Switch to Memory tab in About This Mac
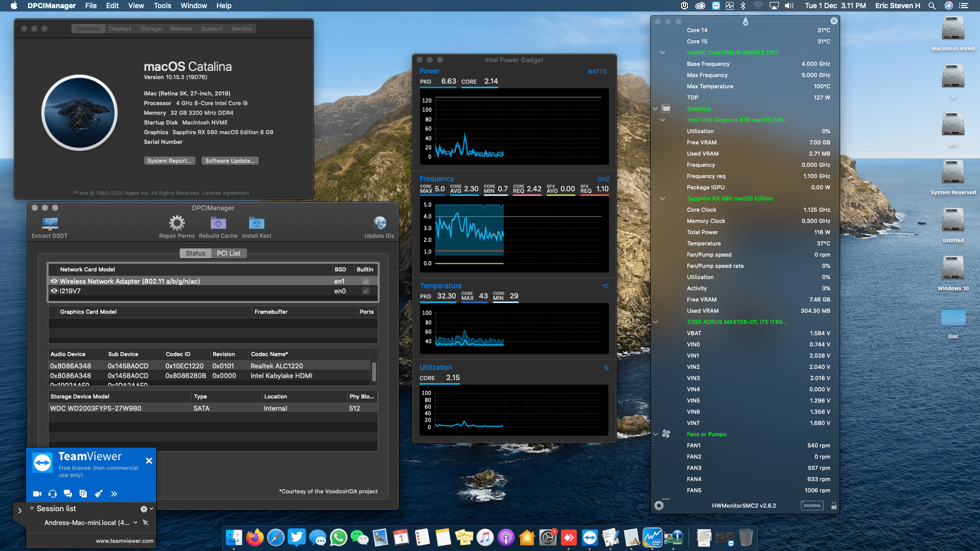 click(181, 29)
